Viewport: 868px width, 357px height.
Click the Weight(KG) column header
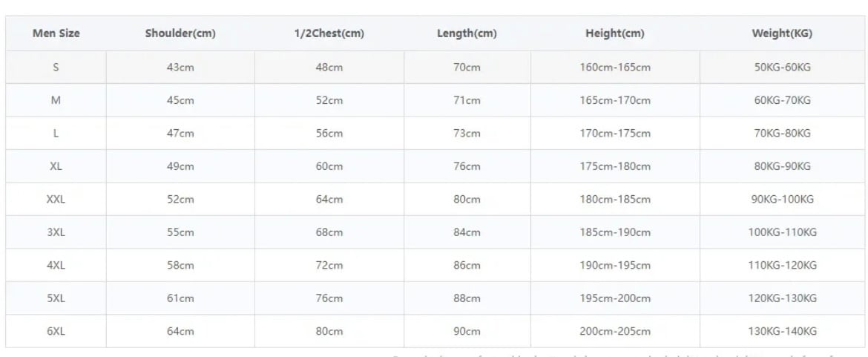[x=783, y=33]
